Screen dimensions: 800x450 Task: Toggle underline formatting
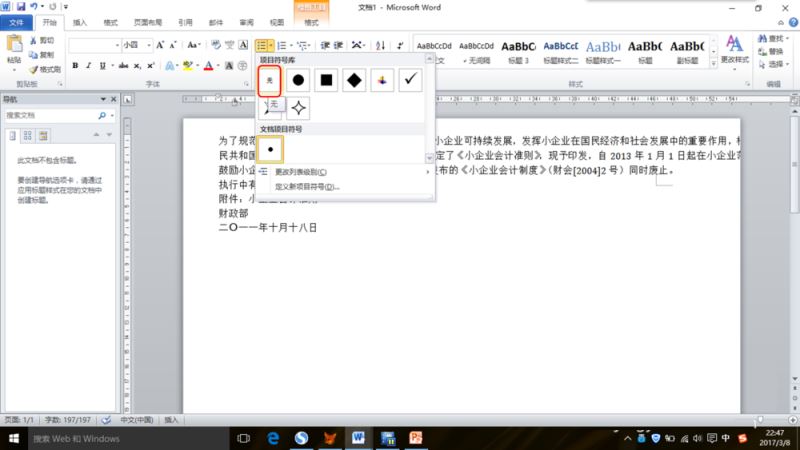click(103, 66)
